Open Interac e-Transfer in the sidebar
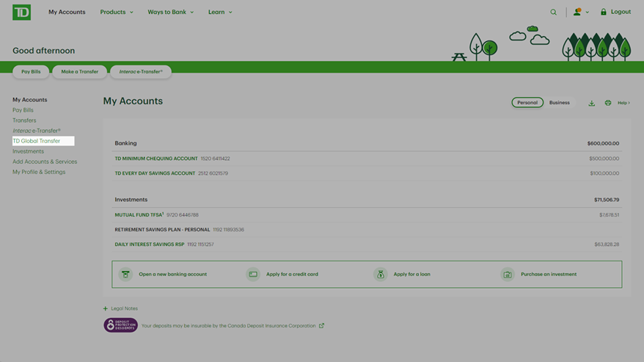 pyautogui.click(x=36, y=131)
